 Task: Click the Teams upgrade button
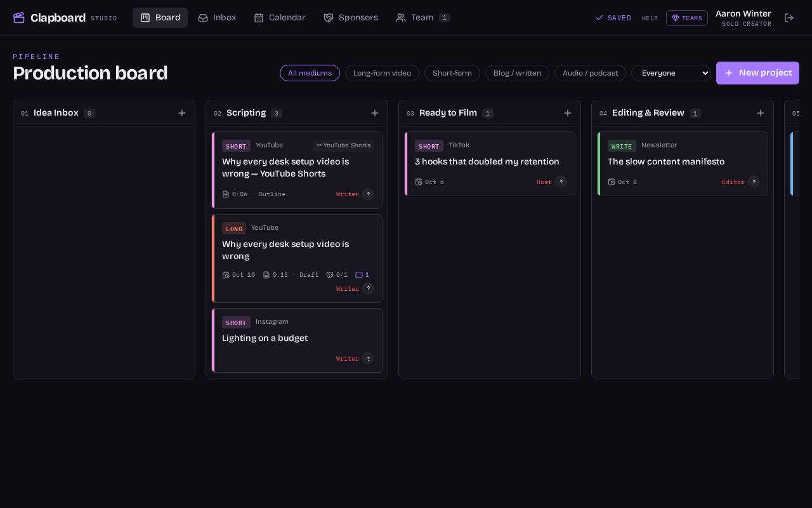687,18
